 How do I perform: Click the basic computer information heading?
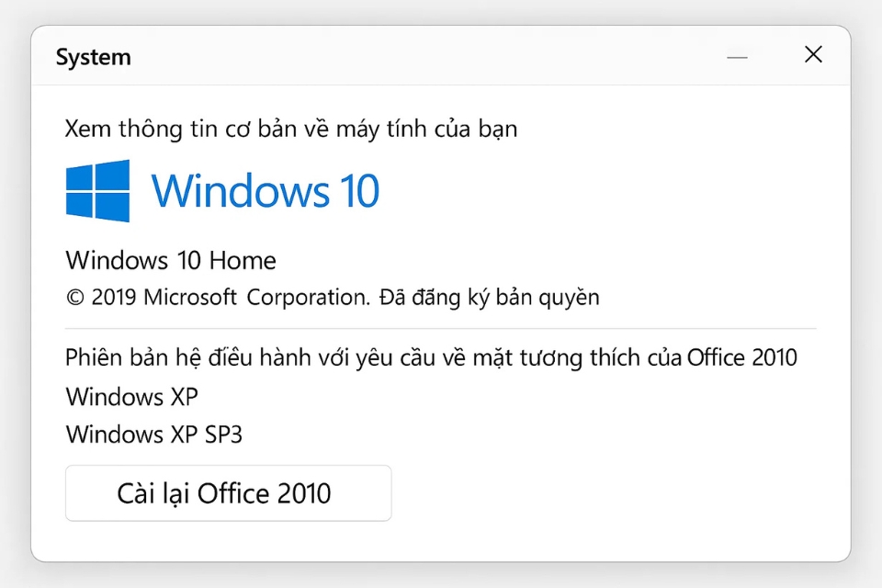(x=291, y=129)
